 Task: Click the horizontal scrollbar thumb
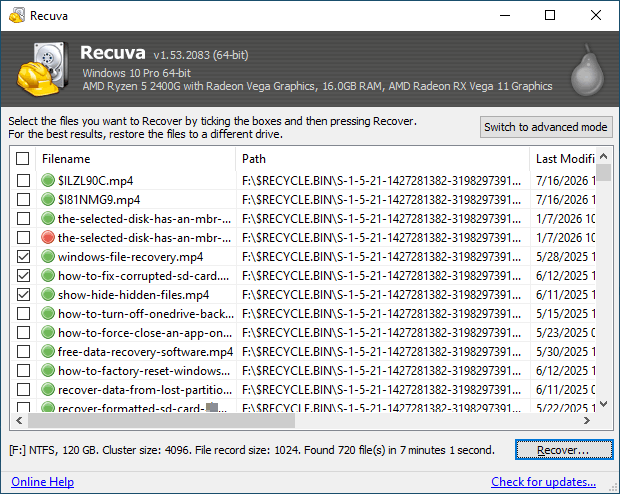(x=161, y=420)
